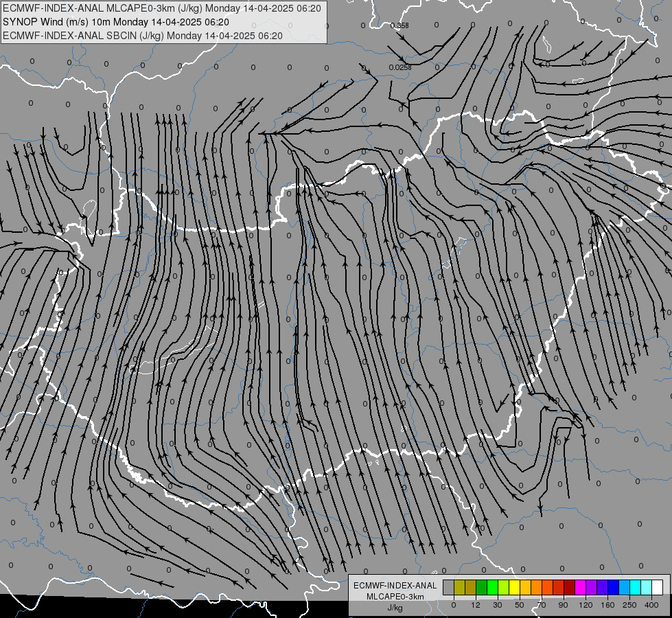
Task: Click the legend label ECMWF-INDEX-ANAL
Action: click(395, 586)
